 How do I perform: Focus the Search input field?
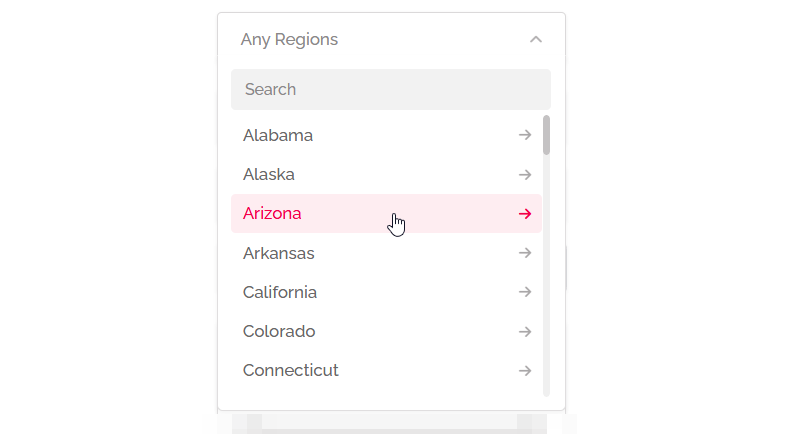point(390,89)
